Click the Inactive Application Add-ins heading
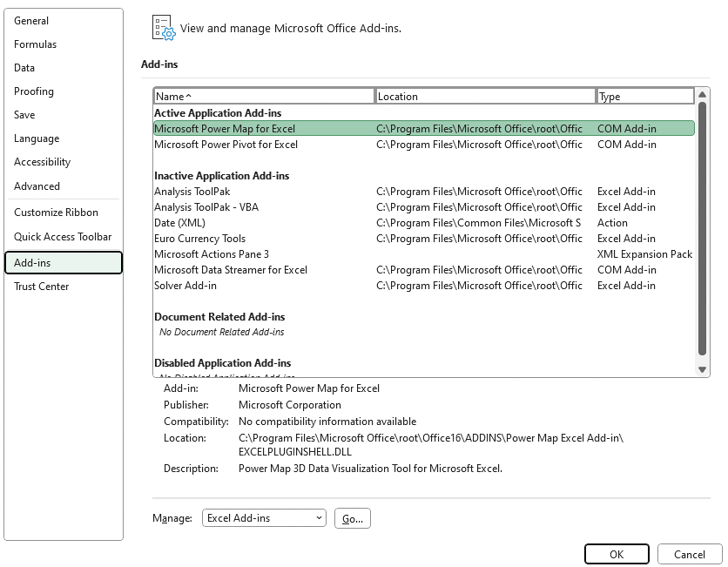This screenshot has width=728, height=567. (x=221, y=176)
